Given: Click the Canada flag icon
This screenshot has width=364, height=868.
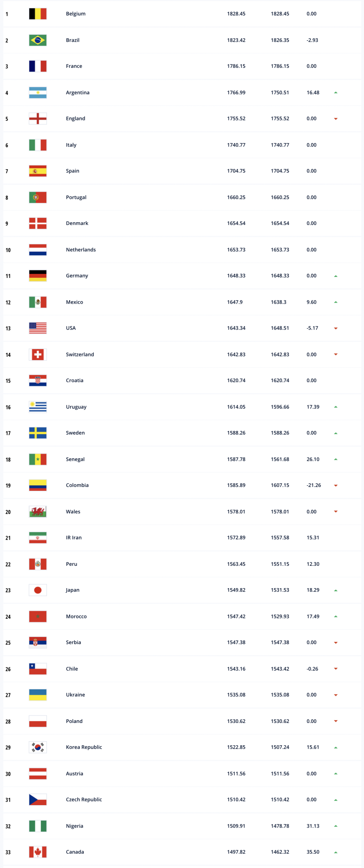Looking at the screenshot, I should coord(38,852).
